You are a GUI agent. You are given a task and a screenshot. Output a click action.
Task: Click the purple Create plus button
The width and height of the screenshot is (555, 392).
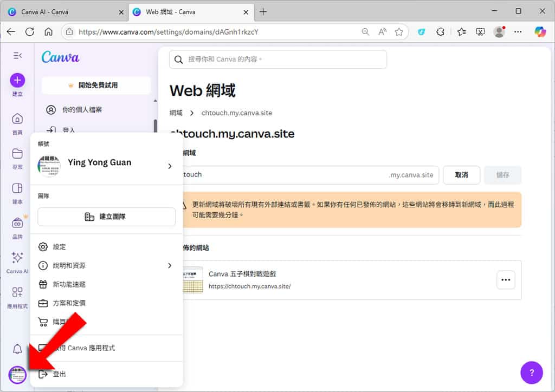(17, 80)
